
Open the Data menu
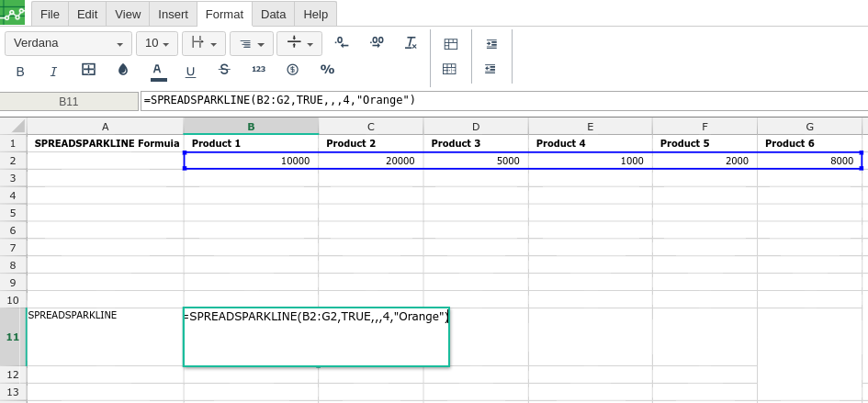click(274, 15)
